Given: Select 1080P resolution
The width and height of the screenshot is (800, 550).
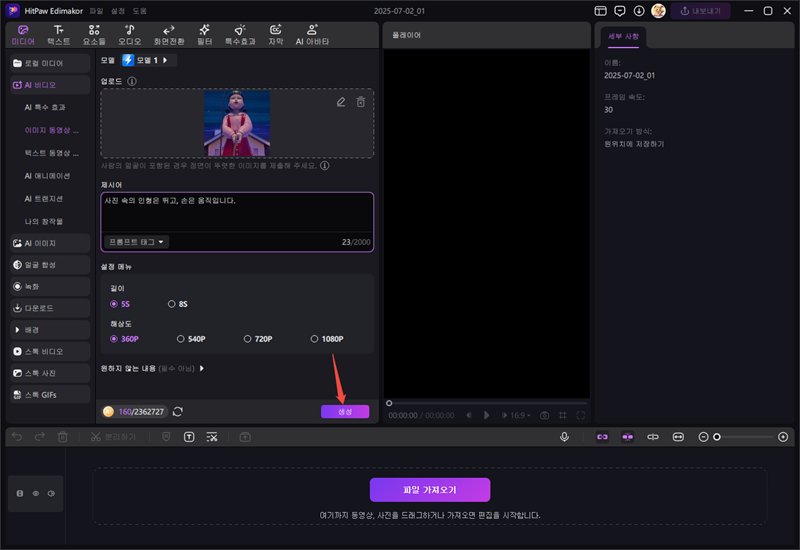Looking at the screenshot, I should [327, 339].
